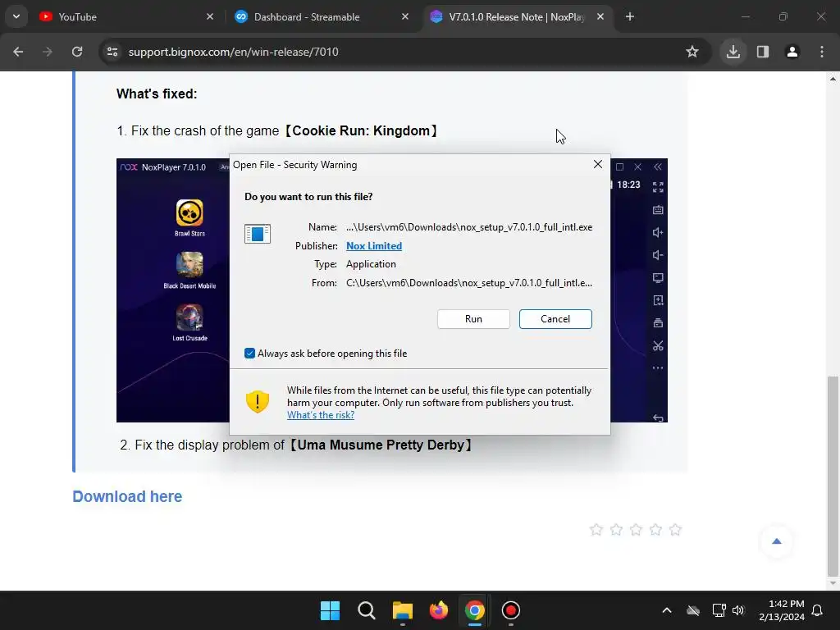Click NoxPlayer scissors screenshot icon
The width and height of the screenshot is (840, 630).
658,346
